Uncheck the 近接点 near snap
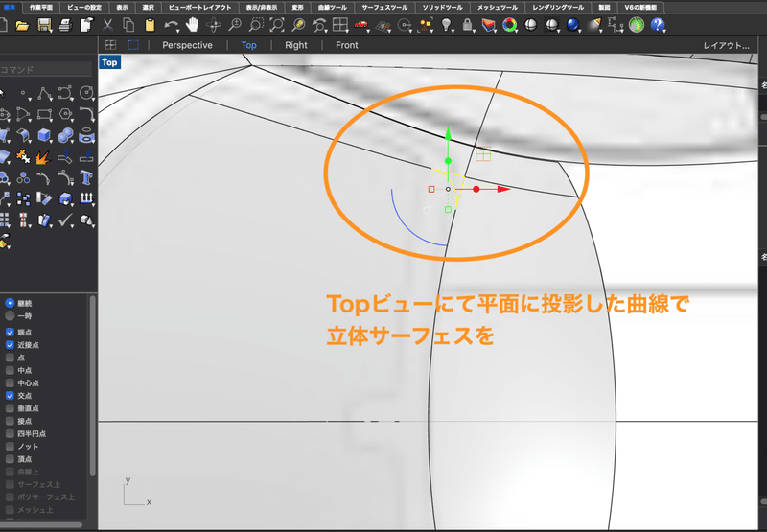The image size is (767, 532). coord(10,345)
